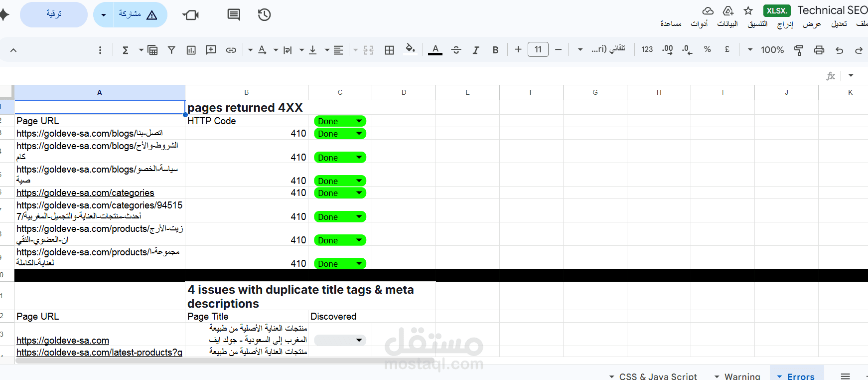Switch to CSS & Java Script tab

658,377
